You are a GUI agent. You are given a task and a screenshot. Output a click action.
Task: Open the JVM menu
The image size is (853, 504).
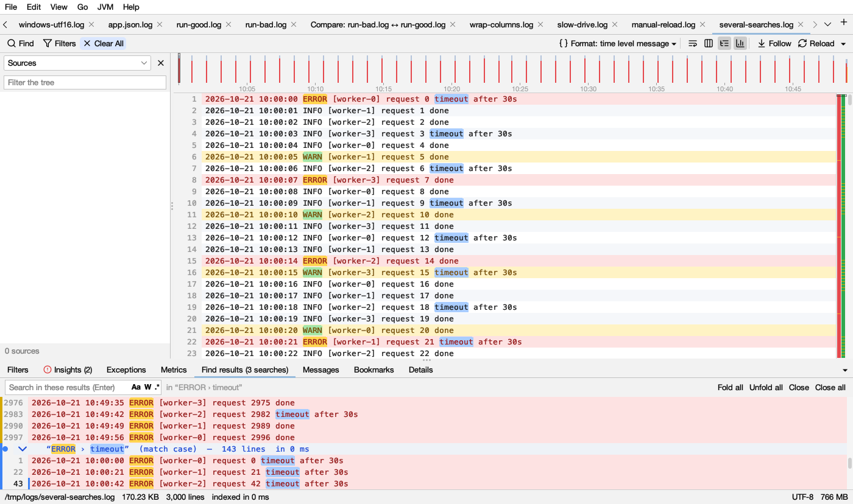pos(105,7)
